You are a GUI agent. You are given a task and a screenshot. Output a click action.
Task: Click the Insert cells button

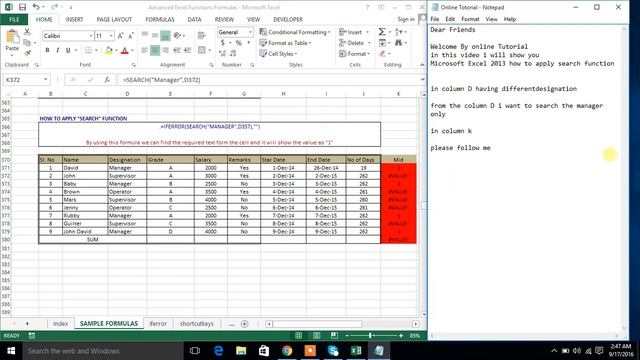pos(353,32)
